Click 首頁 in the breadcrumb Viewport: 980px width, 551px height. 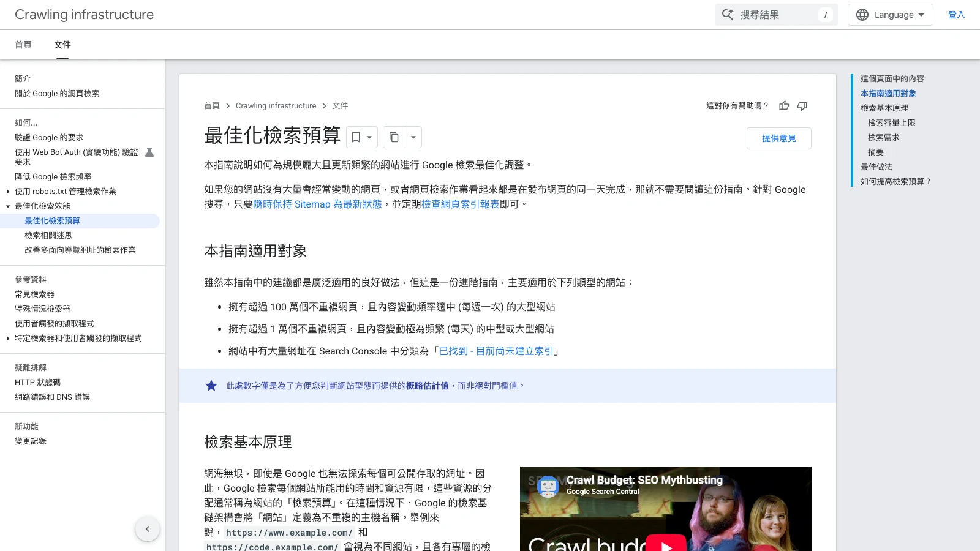point(212,106)
